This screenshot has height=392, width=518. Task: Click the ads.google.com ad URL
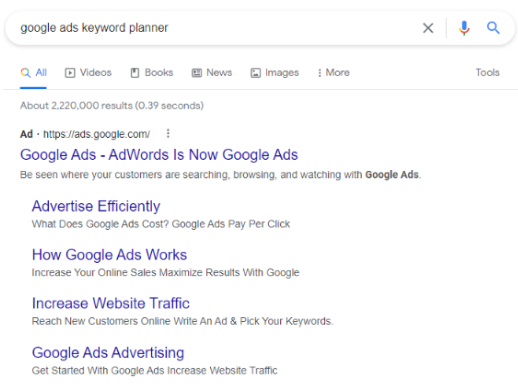click(x=97, y=134)
